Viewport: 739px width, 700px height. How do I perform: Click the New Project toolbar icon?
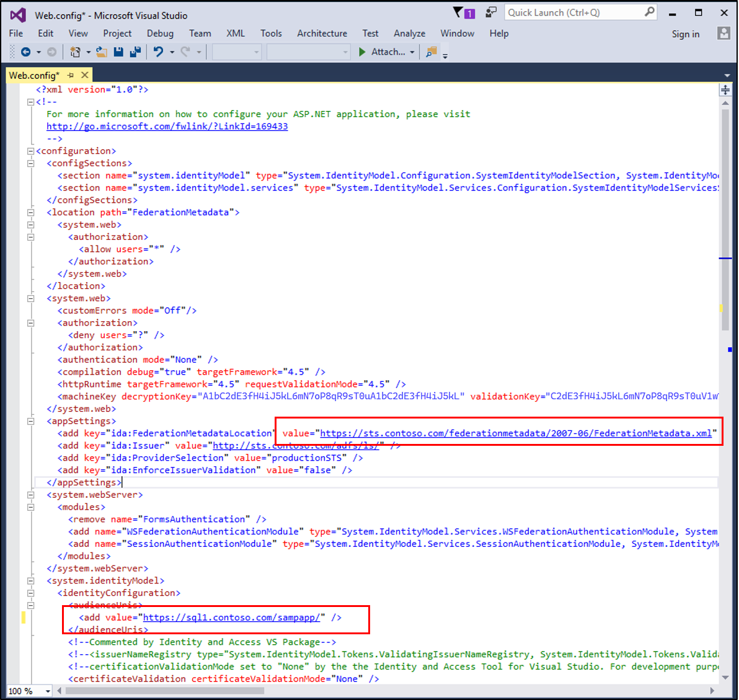75,52
